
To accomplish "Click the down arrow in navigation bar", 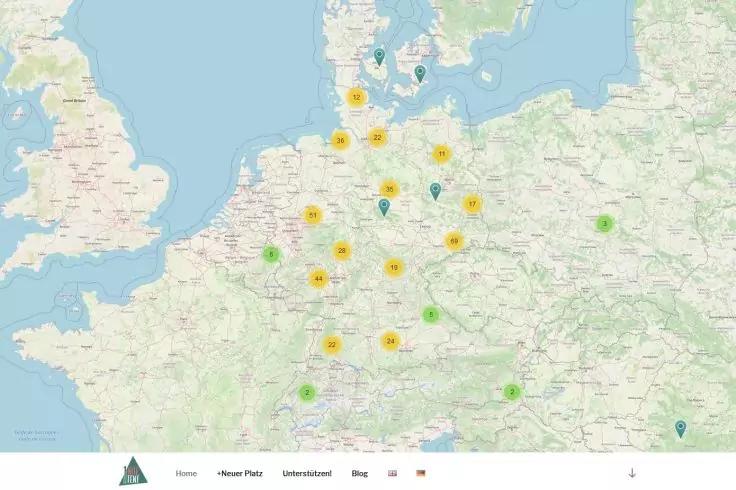I will tap(632, 473).
